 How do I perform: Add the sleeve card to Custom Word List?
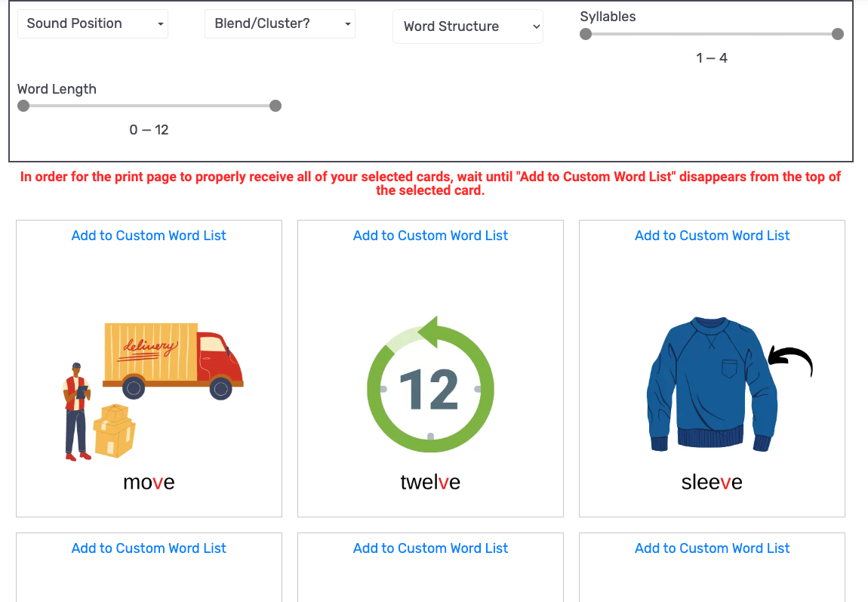tap(712, 236)
